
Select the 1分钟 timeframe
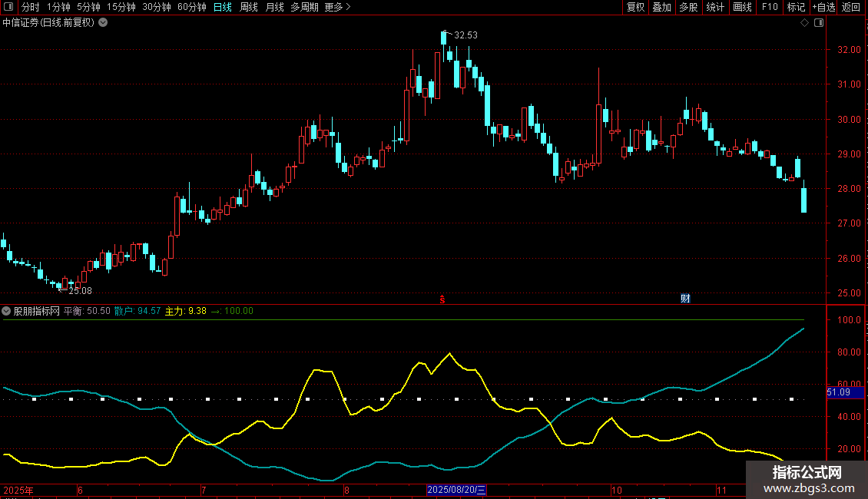(x=58, y=7)
